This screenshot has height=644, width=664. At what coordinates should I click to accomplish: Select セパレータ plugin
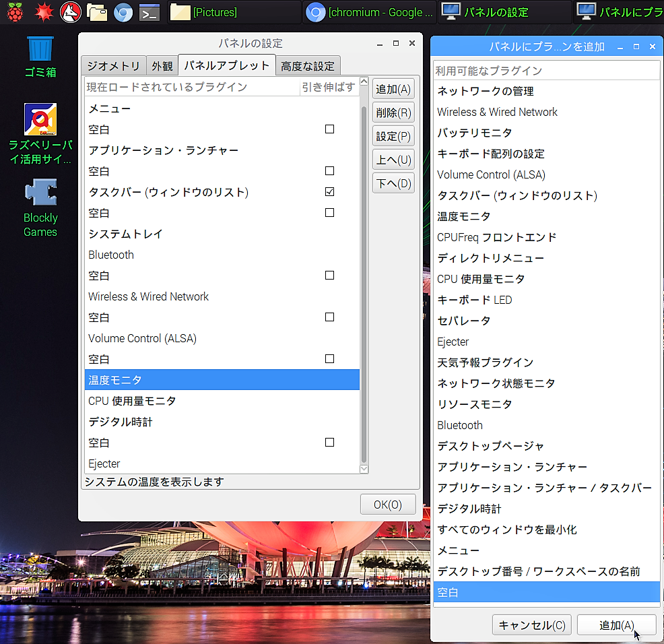click(x=547, y=320)
